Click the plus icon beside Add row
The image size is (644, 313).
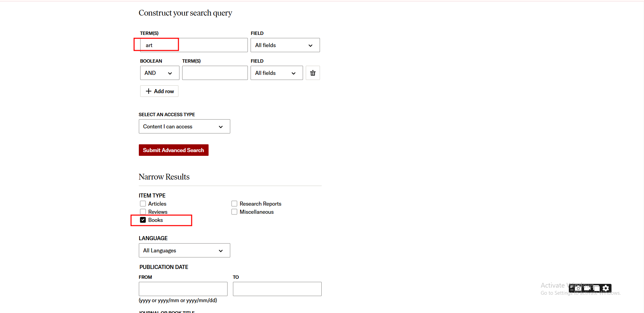pyautogui.click(x=148, y=91)
